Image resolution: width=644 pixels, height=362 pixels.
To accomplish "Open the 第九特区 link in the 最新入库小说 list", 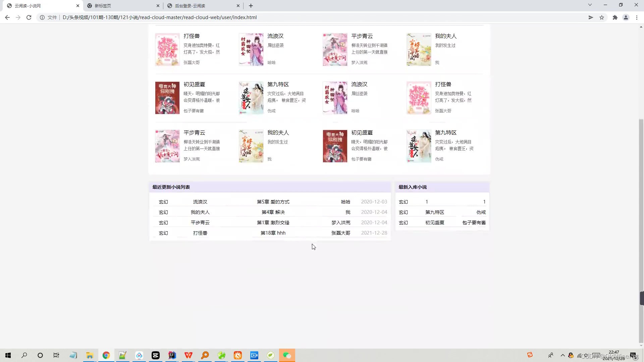I will pyautogui.click(x=435, y=212).
